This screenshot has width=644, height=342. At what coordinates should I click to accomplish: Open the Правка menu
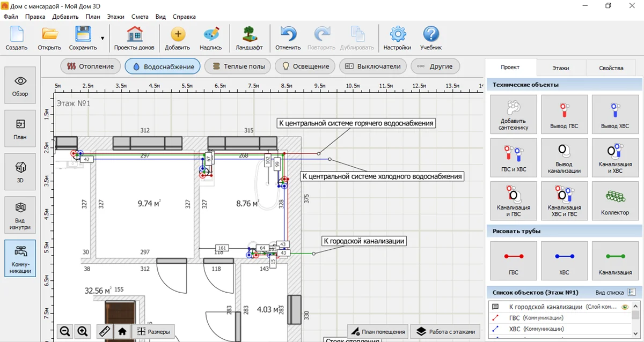point(35,17)
